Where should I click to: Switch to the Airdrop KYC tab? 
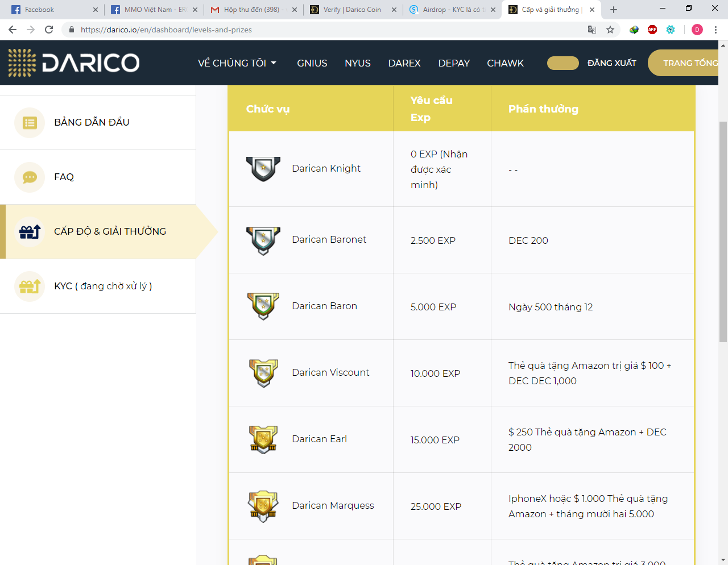tap(452, 10)
